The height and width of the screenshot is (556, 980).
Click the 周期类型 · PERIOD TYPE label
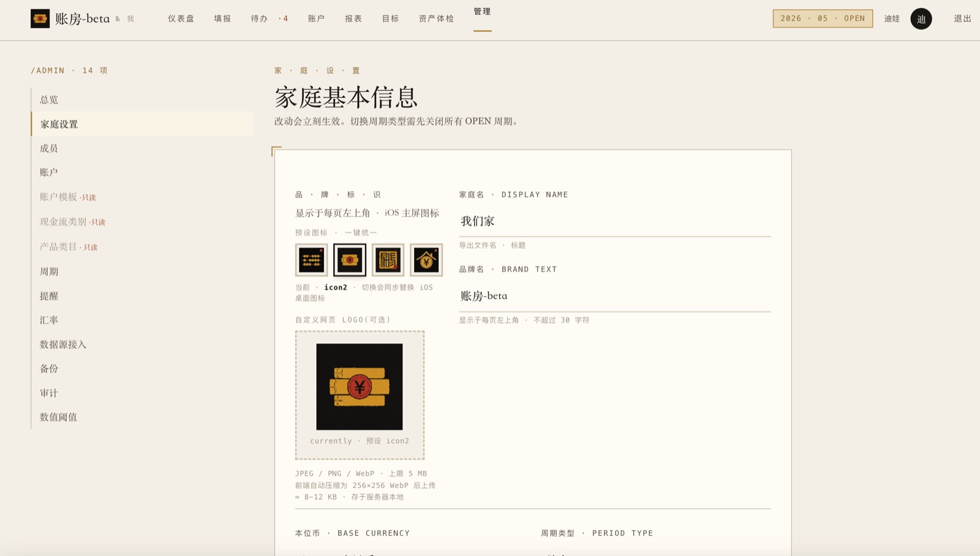(x=597, y=533)
